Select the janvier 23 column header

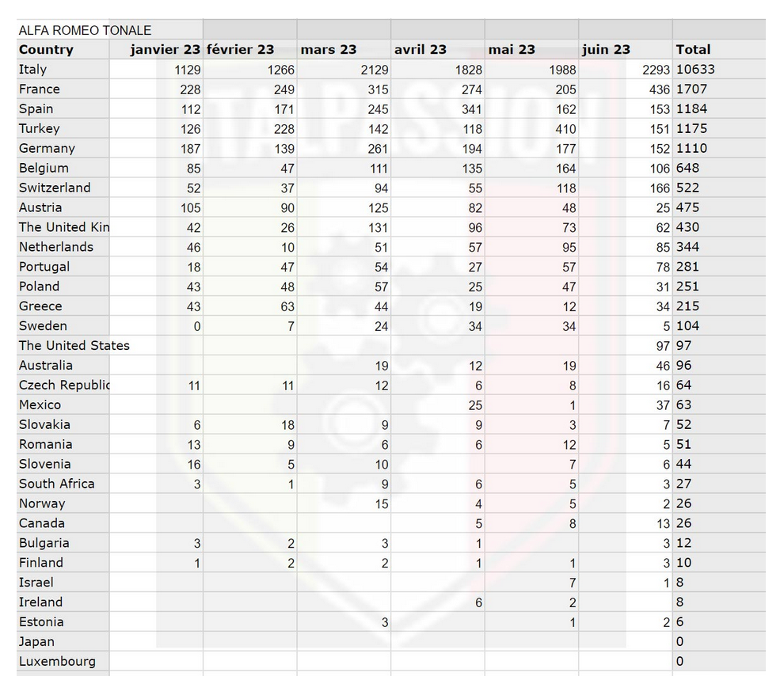tap(156, 49)
